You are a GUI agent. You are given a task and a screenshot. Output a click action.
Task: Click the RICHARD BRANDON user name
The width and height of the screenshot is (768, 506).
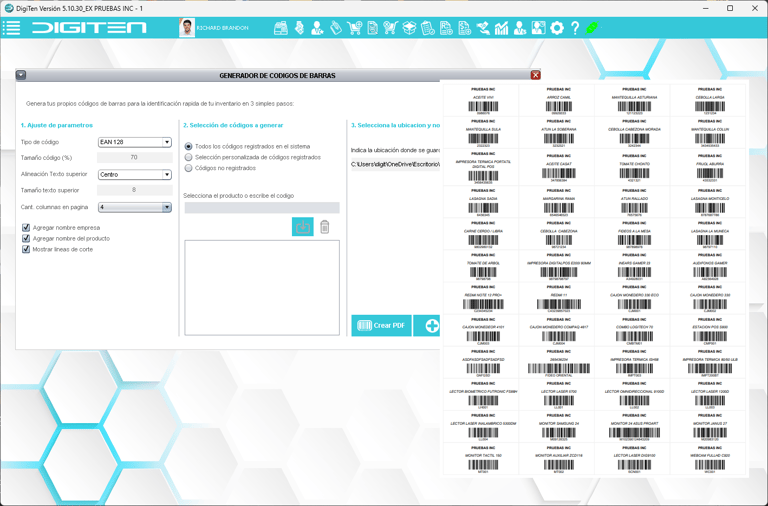click(x=222, y=28)
